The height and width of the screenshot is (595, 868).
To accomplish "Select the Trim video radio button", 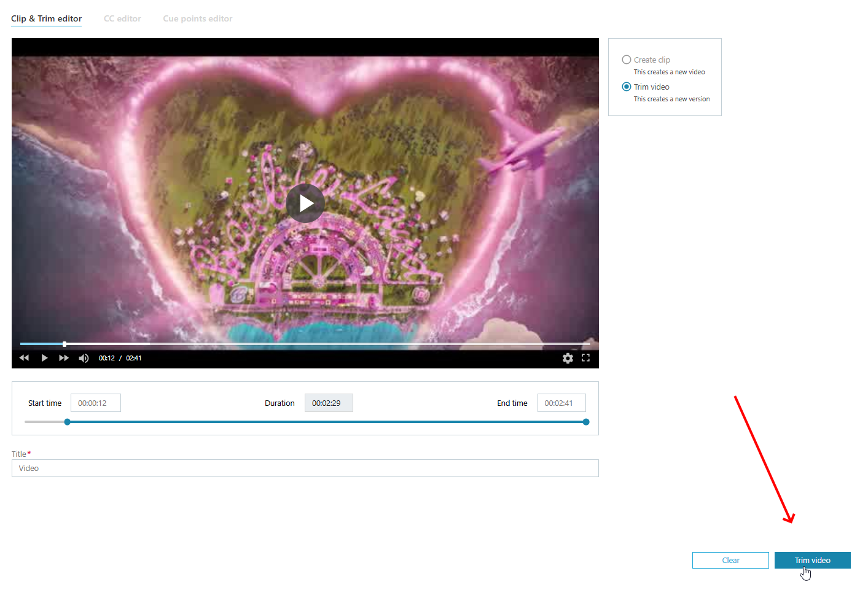I will (x=627, y=87).
